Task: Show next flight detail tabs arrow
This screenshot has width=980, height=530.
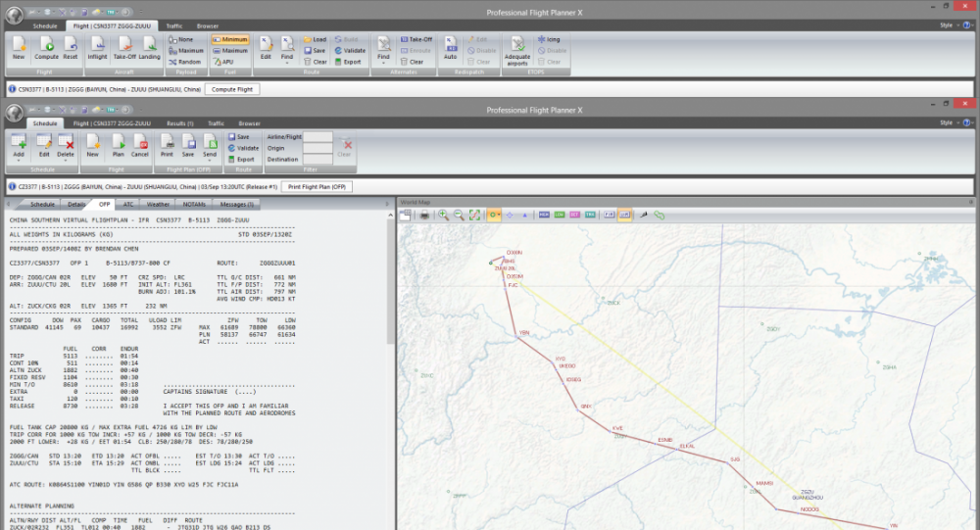Action: [387, 205]
